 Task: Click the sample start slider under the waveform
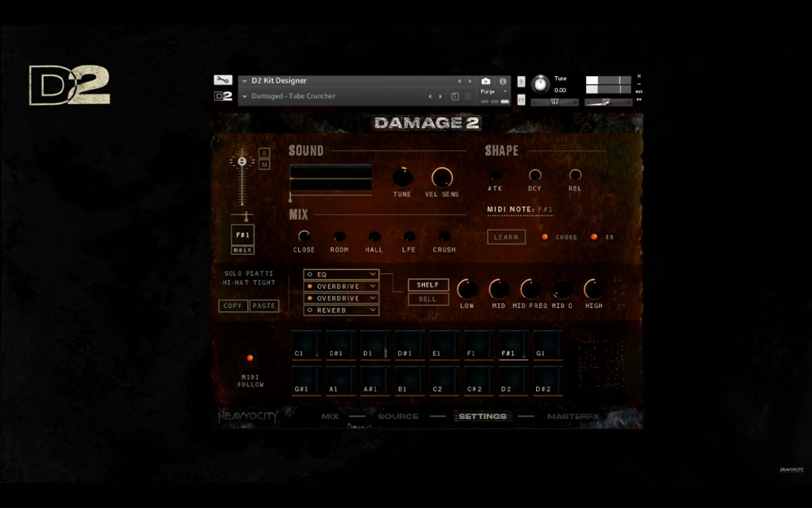pos(290,197)
